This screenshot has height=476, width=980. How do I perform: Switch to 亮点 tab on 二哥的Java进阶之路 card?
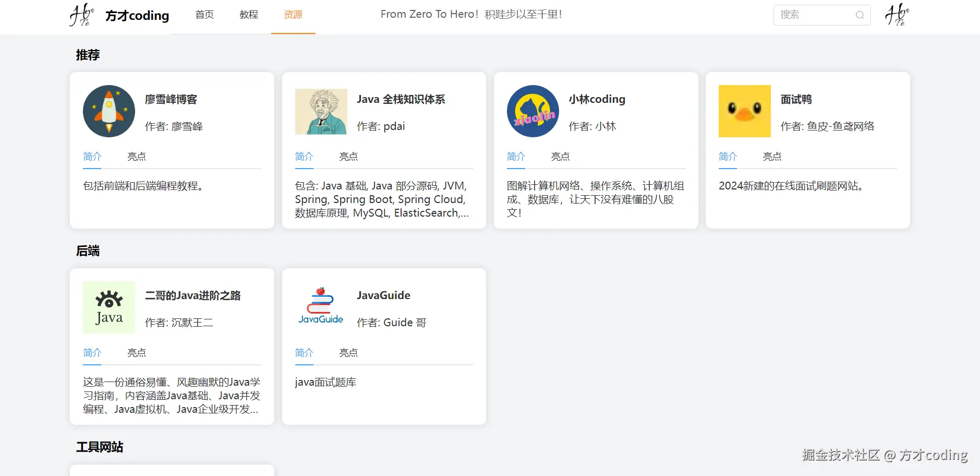coord(137,353)
